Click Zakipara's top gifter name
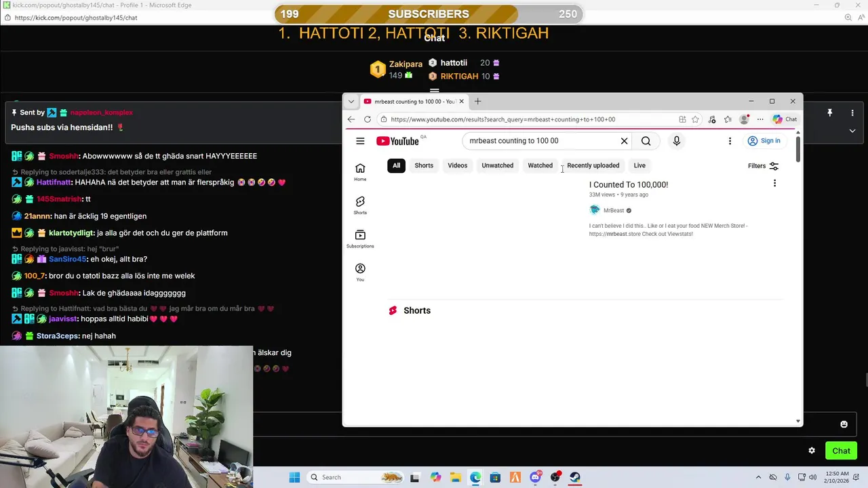The height and width of the screenshot is (488, 868). click(406, 64)
